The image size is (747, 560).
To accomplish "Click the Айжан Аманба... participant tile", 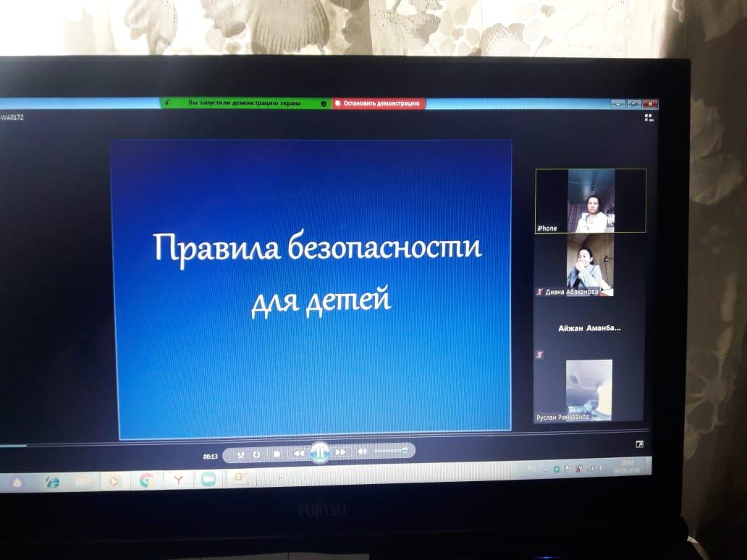I will click(x=589, y=328).
